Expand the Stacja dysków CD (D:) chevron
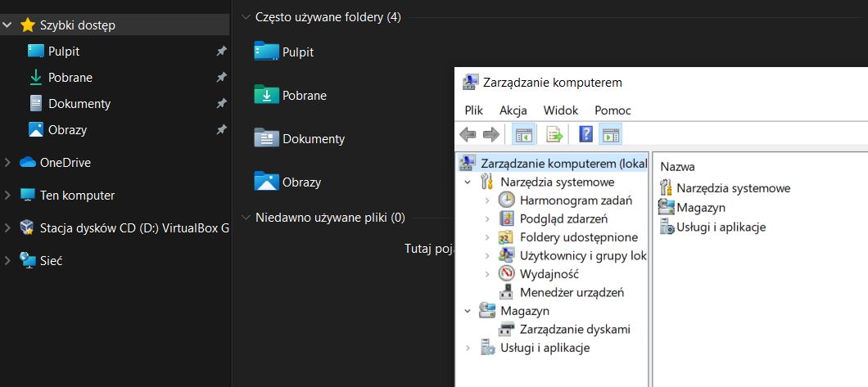 7,227
